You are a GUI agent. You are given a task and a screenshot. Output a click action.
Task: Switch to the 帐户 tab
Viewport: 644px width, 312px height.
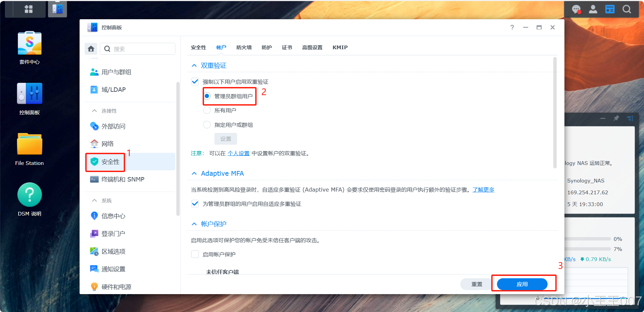[221, 48]
